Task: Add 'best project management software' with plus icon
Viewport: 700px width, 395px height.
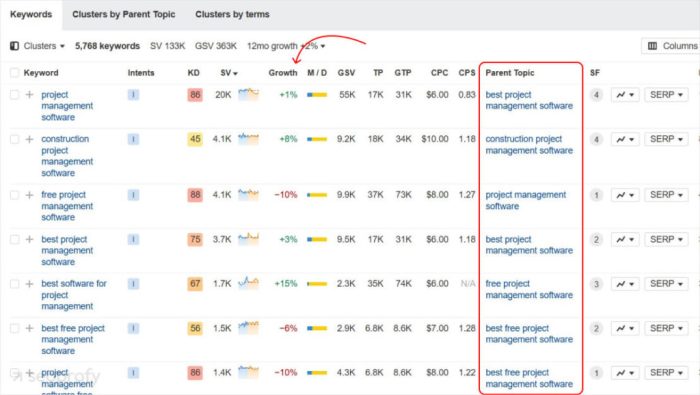Action: [x=29, y=239]
